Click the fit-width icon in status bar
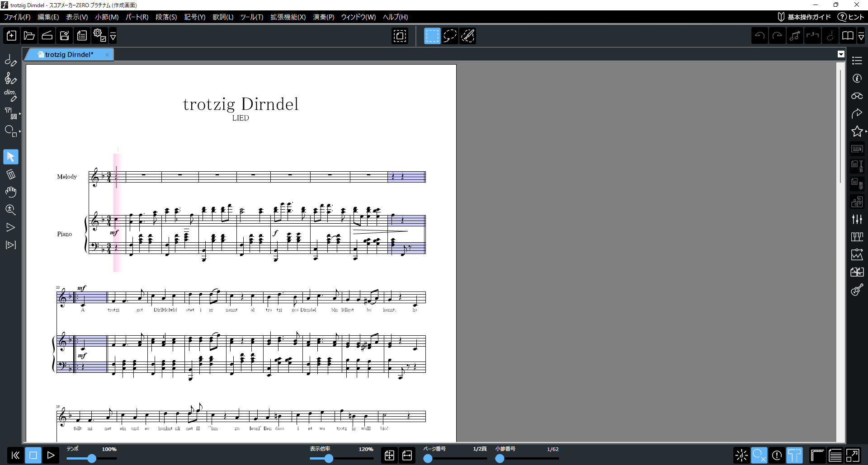 click(407, 455)
